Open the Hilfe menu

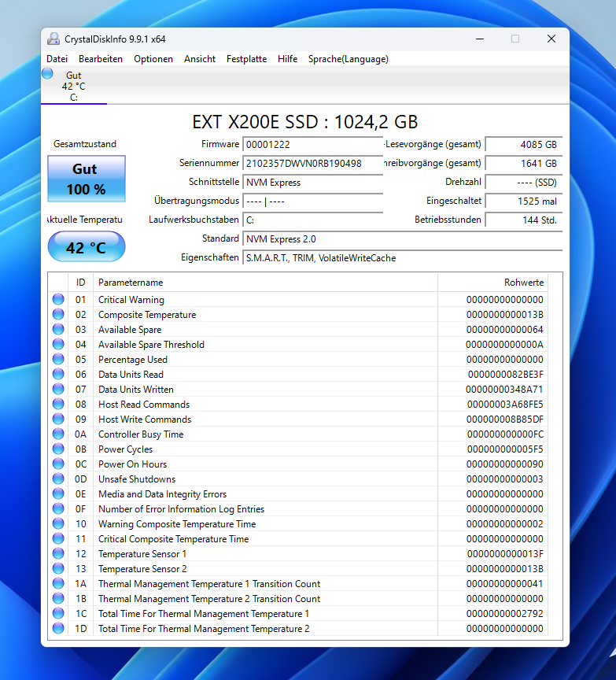pos(287,59)
